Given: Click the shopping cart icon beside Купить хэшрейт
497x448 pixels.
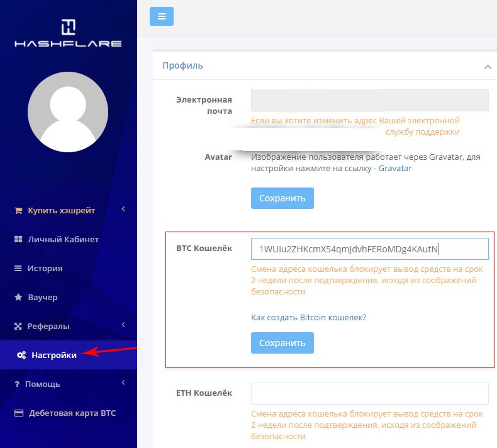Looking at the screenshot, I should click(18, 211).
